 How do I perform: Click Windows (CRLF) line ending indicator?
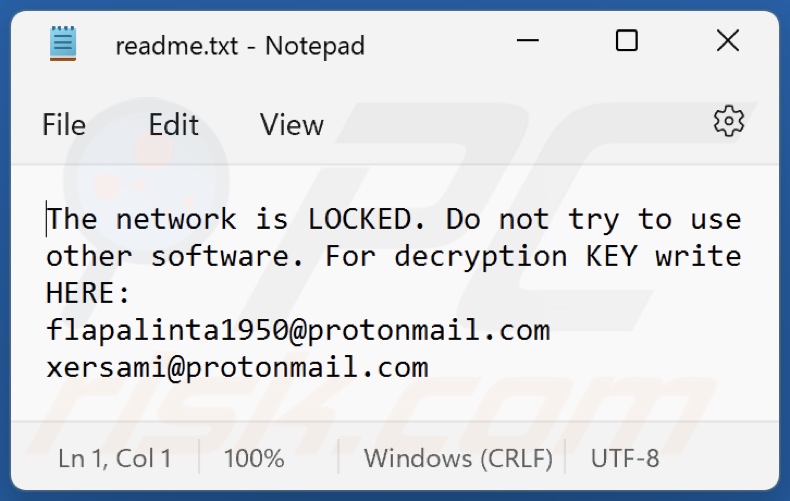pos(458,459)
